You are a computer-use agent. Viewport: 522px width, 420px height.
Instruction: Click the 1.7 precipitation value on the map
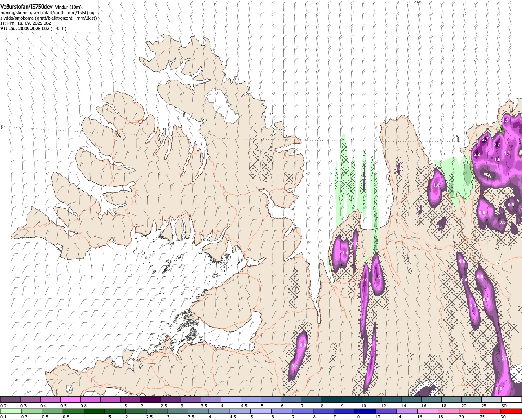pos(507,153)
